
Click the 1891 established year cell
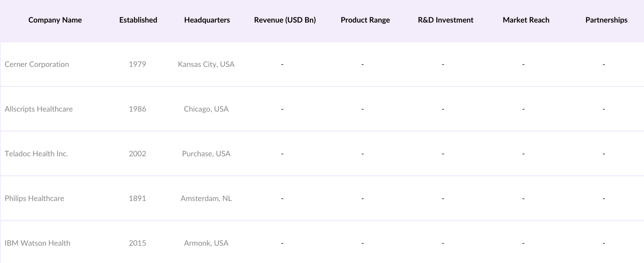click(137, 199)
